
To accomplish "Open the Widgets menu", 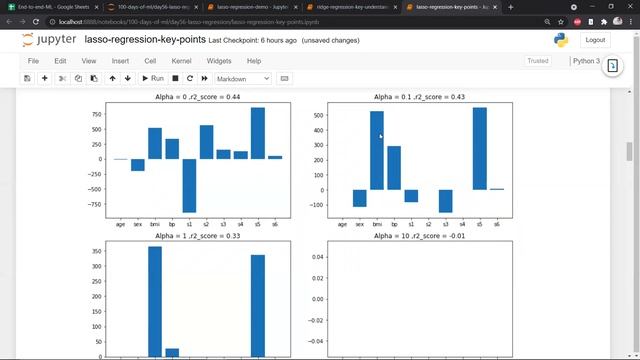I will point(219,61).
